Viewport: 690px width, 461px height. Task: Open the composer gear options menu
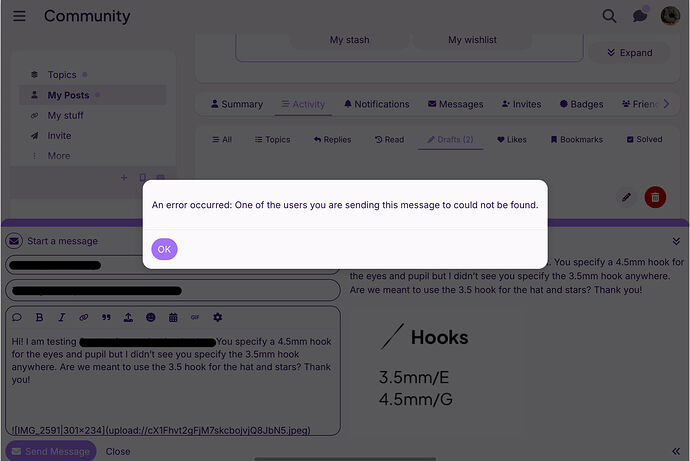(x=217, y=317)
